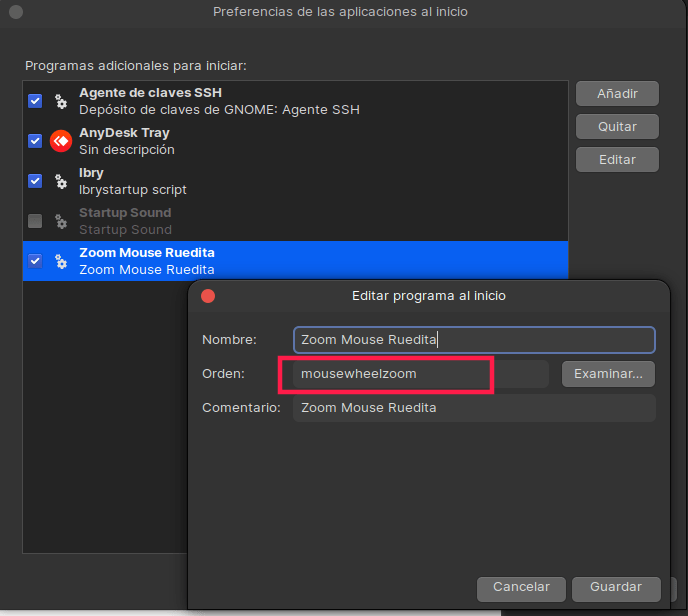
Task: Close the Editar programa al inicio dialog
Action: tap(208, 296)
